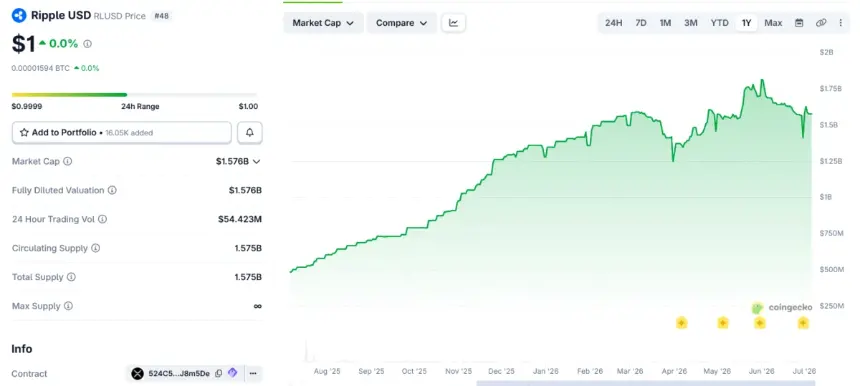Click the price alert bell icon
This screenshot has width=860, height=386.
click(250, 133)
